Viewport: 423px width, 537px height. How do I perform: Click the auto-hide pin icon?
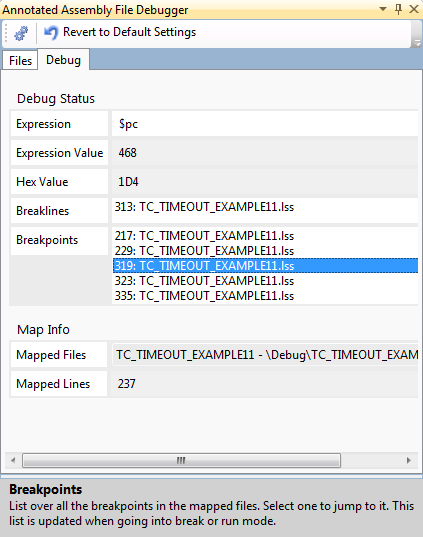pyautogui.click(x=398, y=9)
